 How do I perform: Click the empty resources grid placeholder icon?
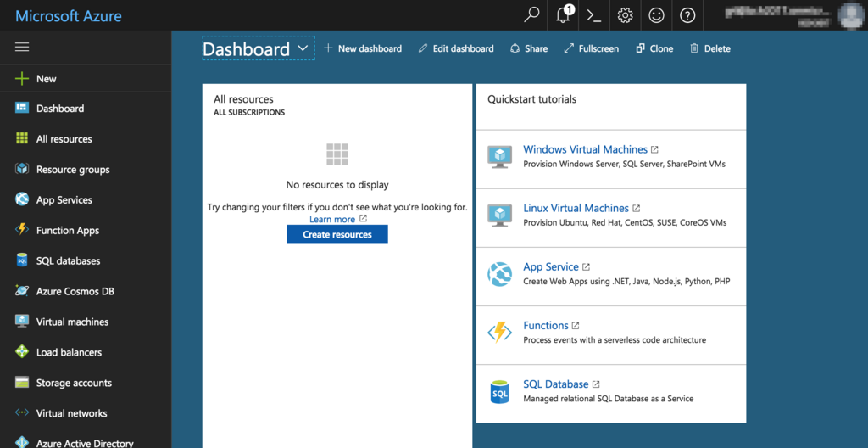[x=337, y=154]
